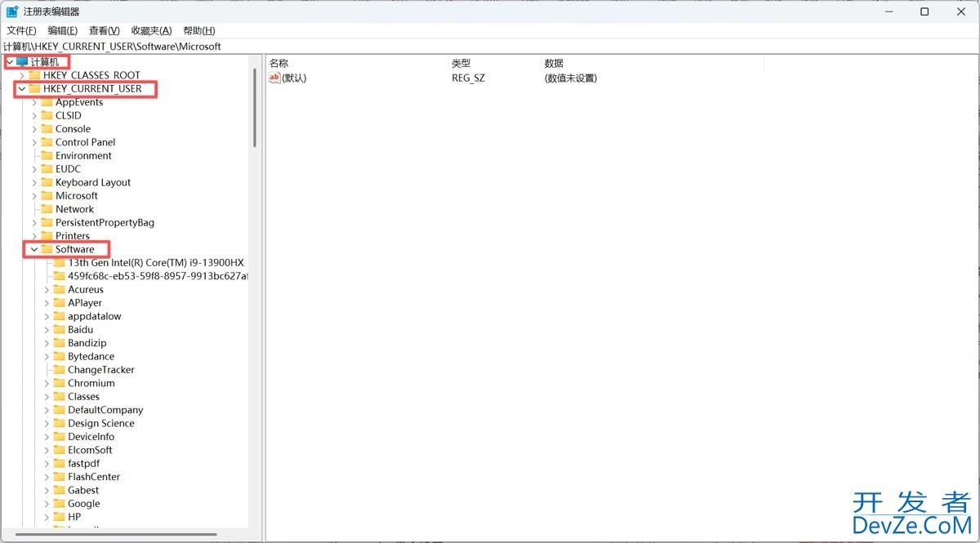Open the 查看 menu
This screenshot has height=543, width=980.
(103, 30)
